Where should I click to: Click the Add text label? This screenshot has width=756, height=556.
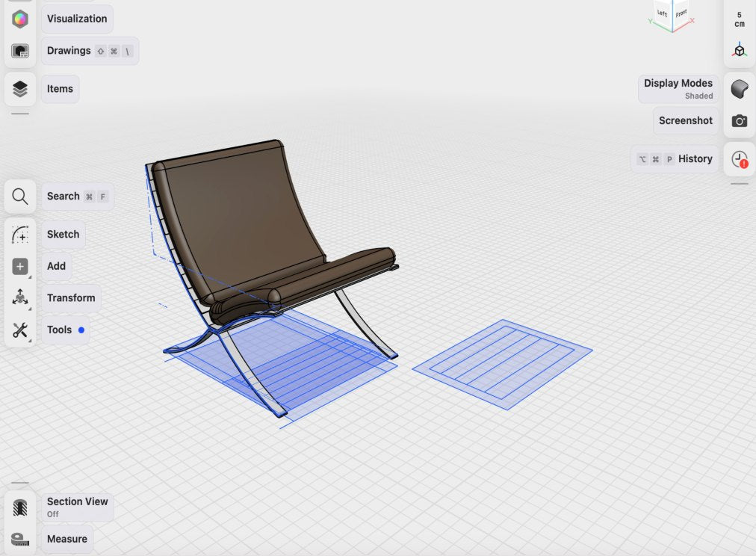click(x=57, y=266)
